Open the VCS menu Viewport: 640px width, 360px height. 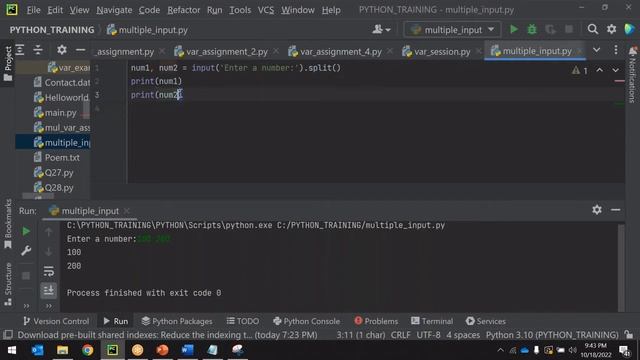point(266,10)
